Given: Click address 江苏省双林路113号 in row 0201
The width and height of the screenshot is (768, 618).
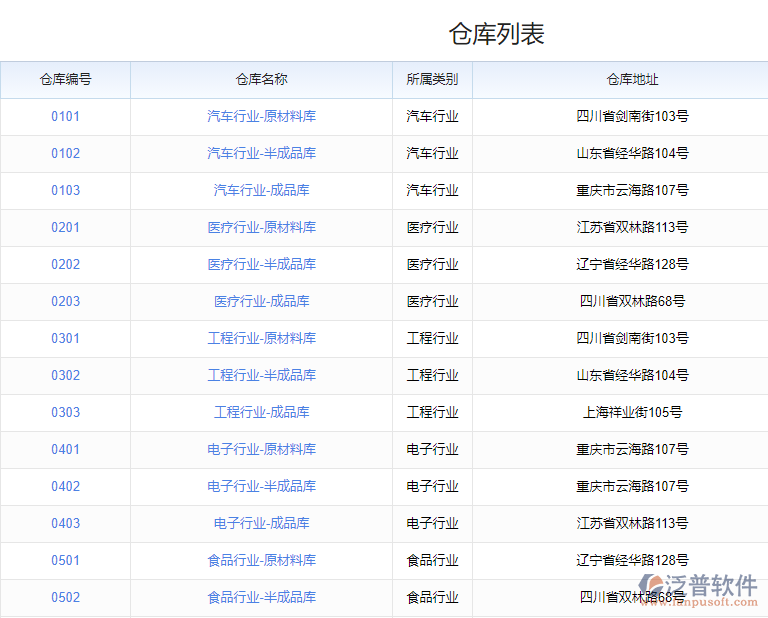Looking at the screenshot, I should click(x=632, y=227).
